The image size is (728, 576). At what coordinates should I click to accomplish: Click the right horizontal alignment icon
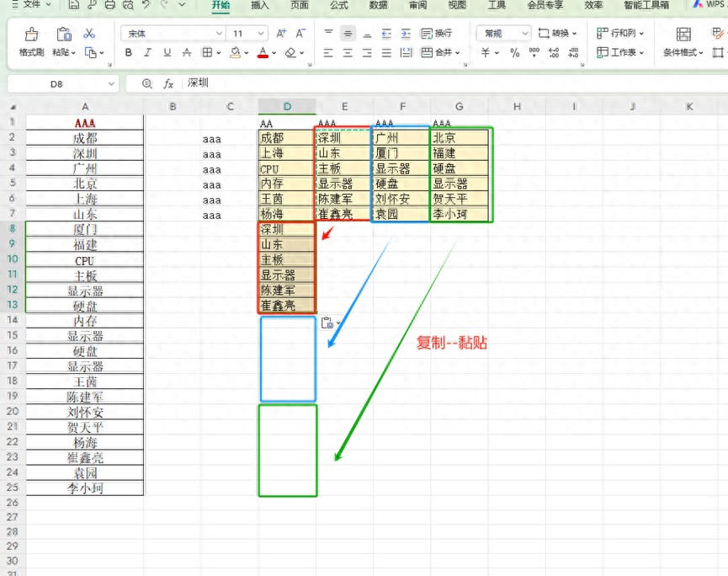tap(367, 53)
